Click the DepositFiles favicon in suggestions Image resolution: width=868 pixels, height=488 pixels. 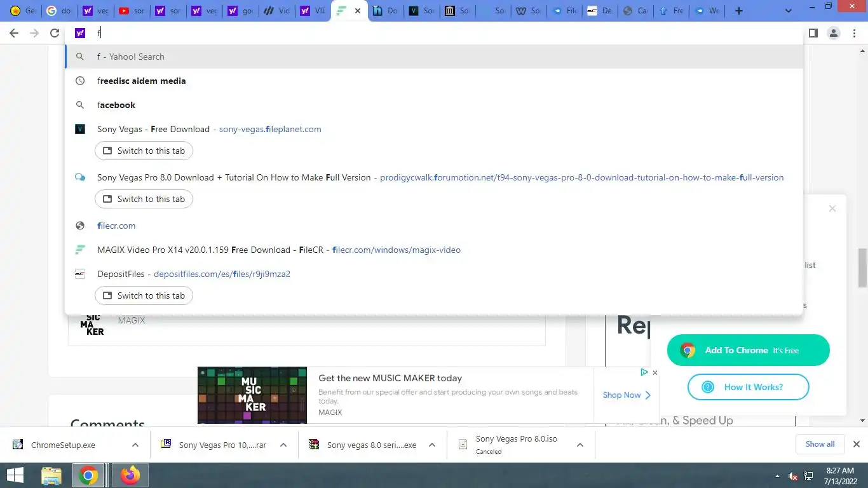click(80, 274)
